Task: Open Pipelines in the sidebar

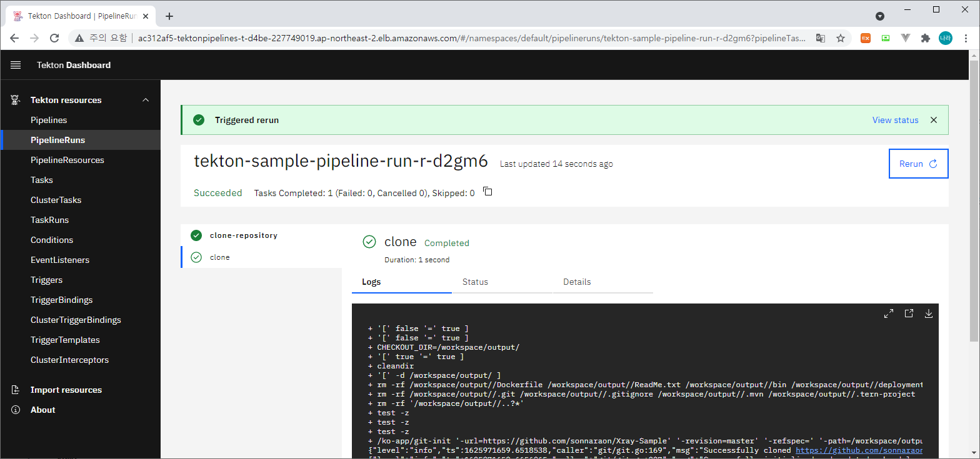Action: (80, 120)
